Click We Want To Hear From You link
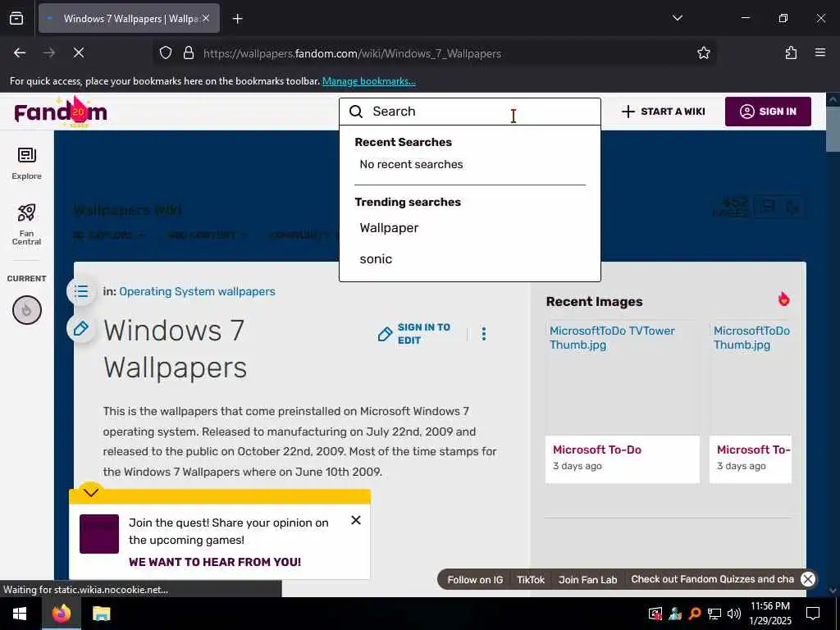 tap(215, 562)
